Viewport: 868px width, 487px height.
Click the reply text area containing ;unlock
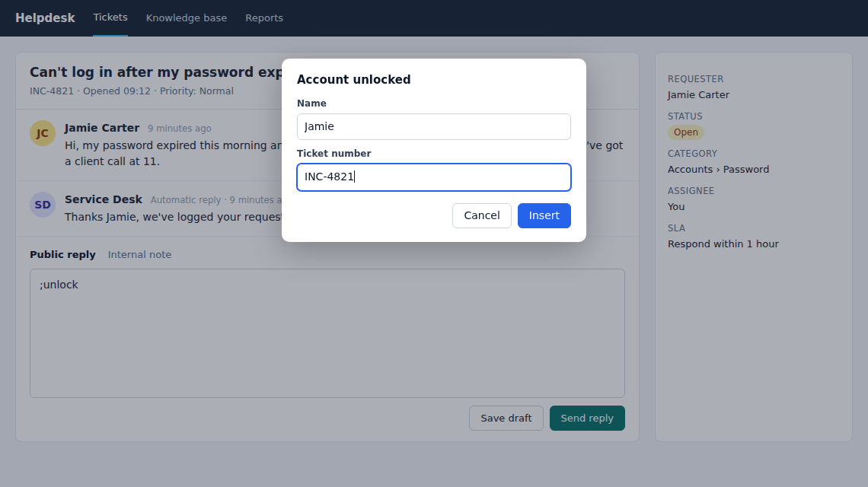point(327,333)
